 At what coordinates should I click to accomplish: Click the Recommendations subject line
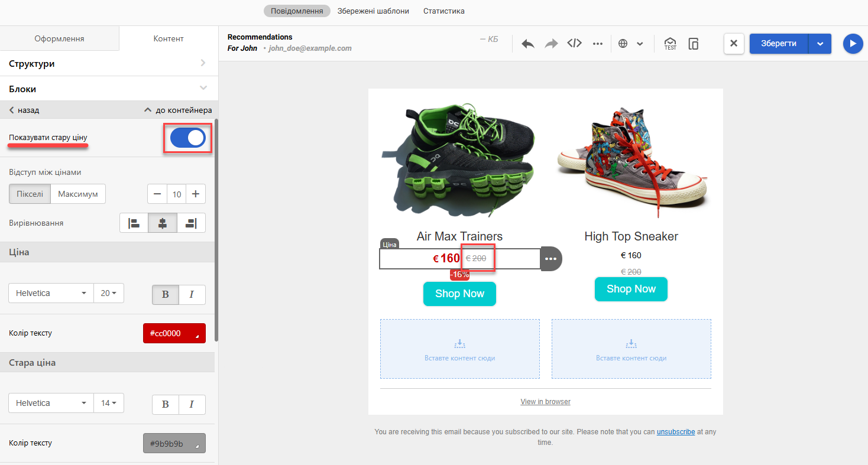(x=260, y=37)
